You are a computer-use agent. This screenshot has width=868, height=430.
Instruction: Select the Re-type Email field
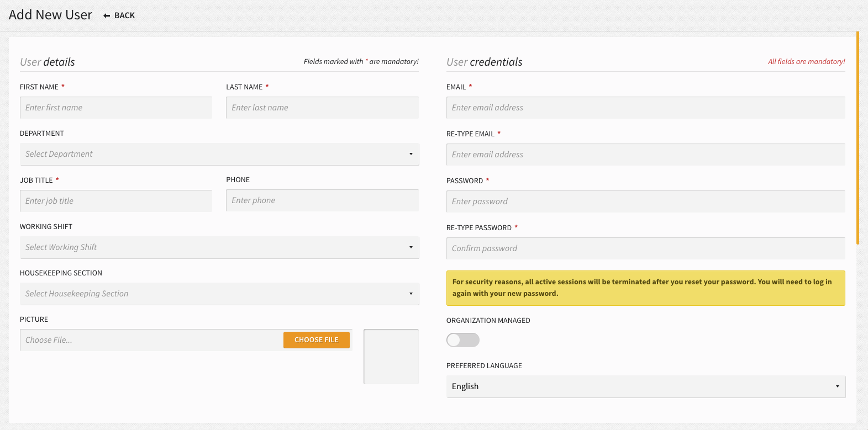point(646,155)
